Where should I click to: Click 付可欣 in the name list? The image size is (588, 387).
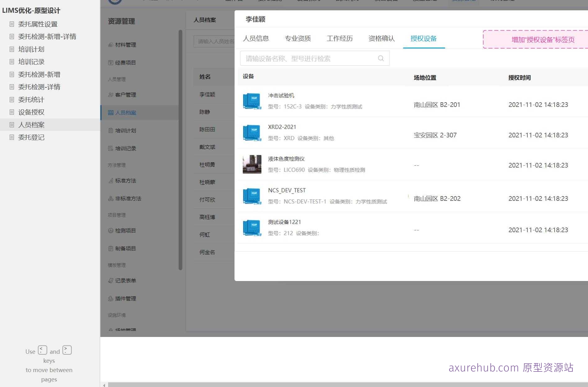click(x=207, y=200)
